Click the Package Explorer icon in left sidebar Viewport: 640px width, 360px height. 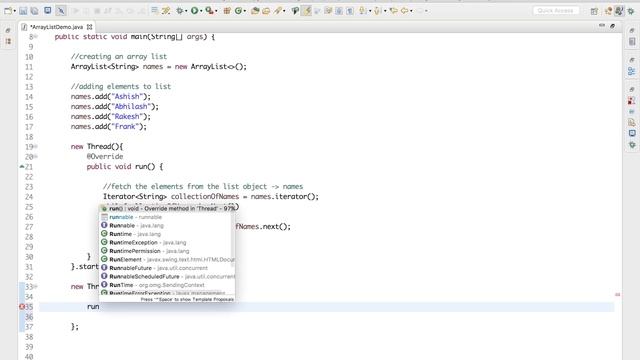click(8, 41)
